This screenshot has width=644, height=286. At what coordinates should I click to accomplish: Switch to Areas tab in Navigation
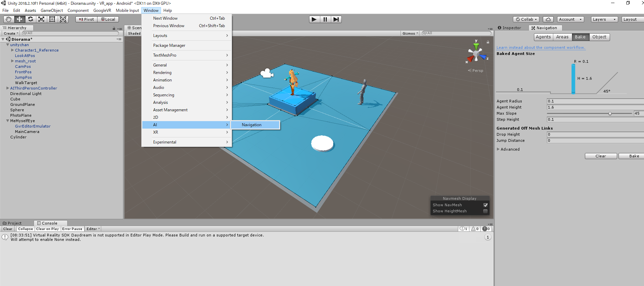point(562,37)
